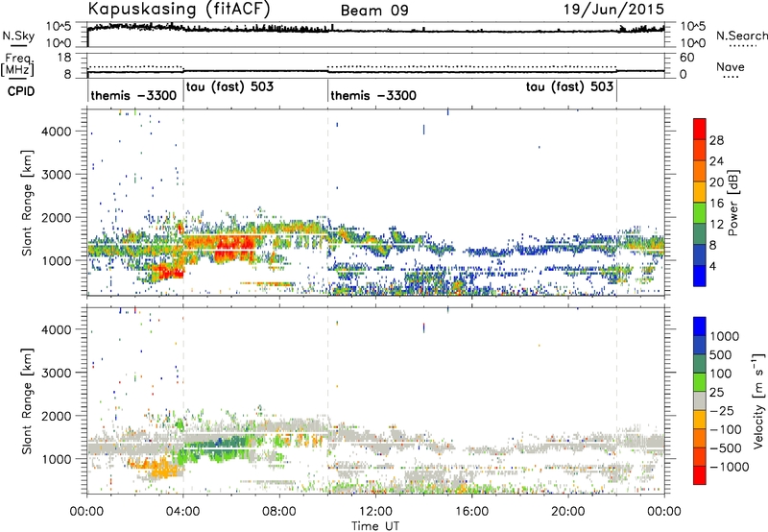Click the "N.Sky" legend label
This screenshot has height=532, width=768.
(18, 36)
